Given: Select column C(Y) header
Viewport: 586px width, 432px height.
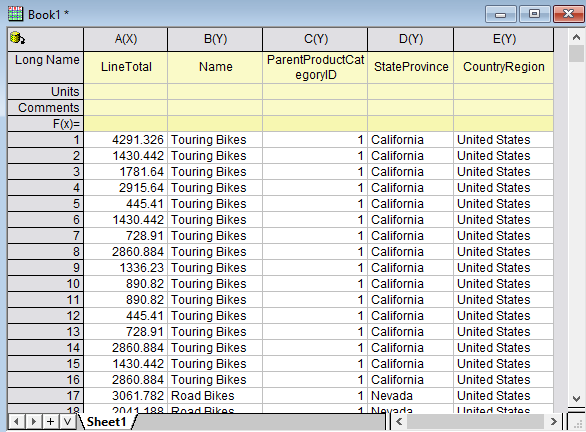Looking at the screenshot, I should coord(315,39).
